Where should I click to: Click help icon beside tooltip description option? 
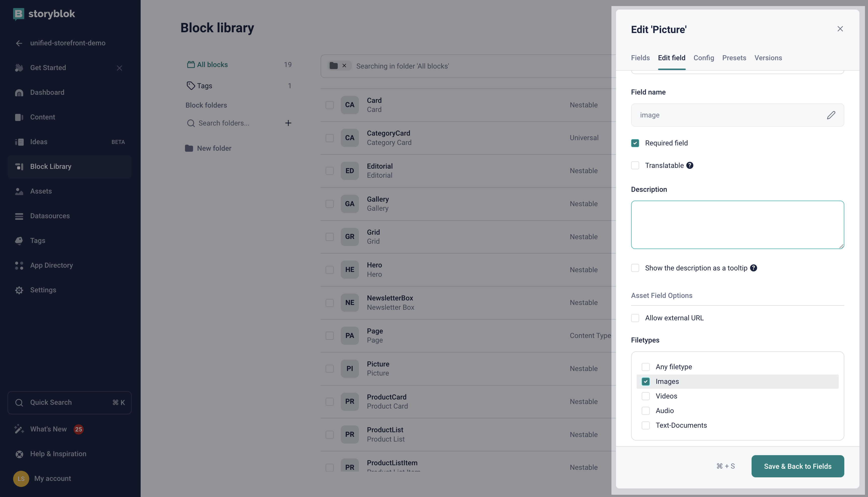(x=754, y=268)
